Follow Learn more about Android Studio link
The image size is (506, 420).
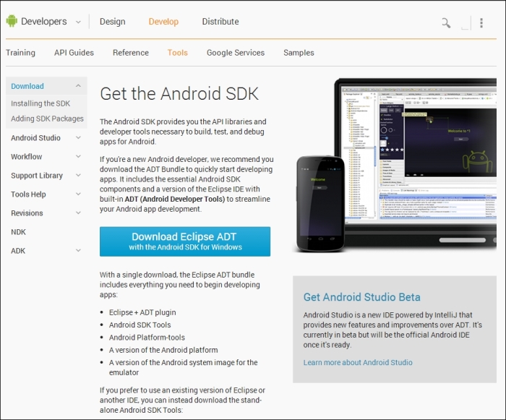point(358,362)
